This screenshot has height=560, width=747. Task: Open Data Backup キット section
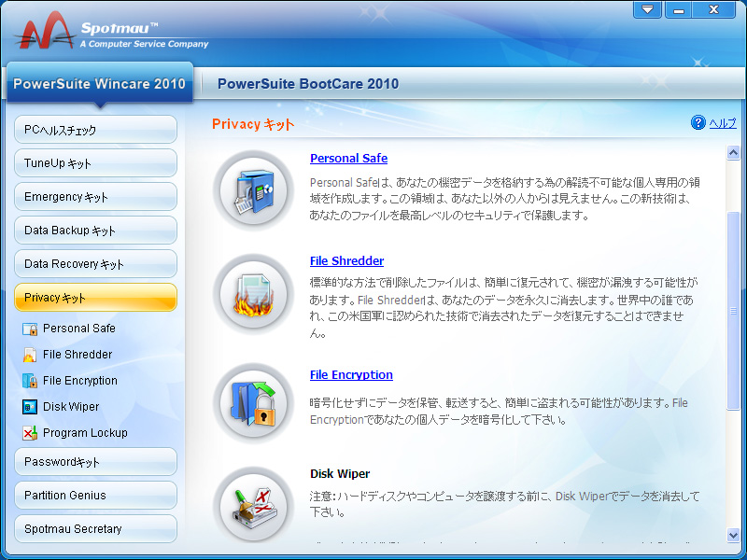click(x=96, y=231)
